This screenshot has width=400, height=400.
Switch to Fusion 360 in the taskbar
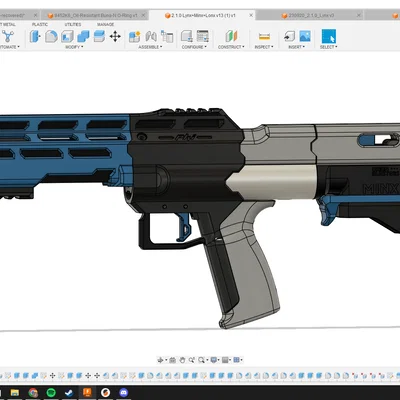(x=87, y=393)
